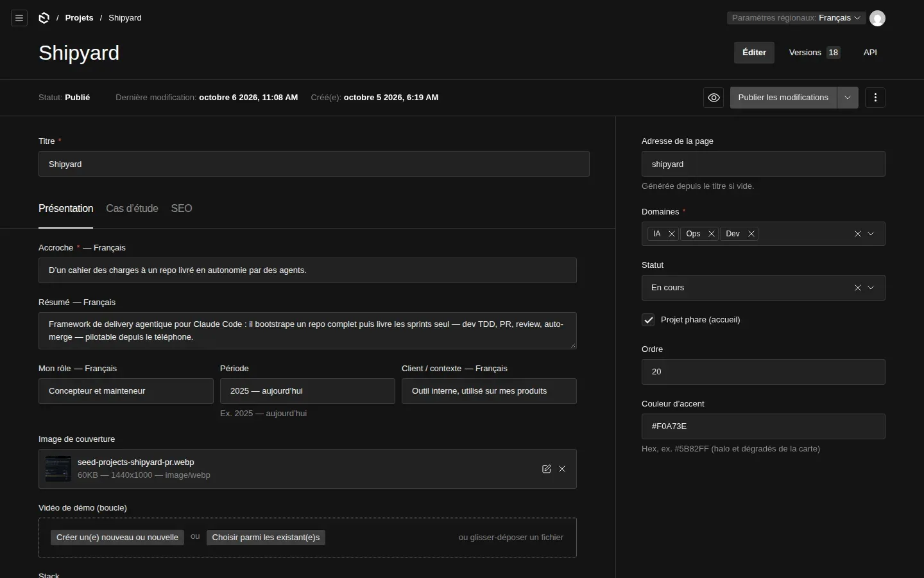Expand the Domaines dropdown chevron
This screenshot has height=578, width=924.
point(871,234)
